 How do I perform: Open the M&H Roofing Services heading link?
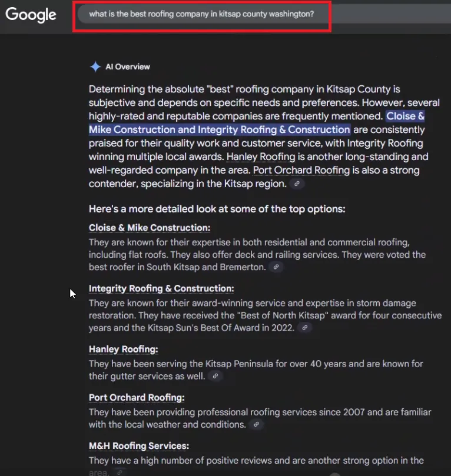click(139, 445)
